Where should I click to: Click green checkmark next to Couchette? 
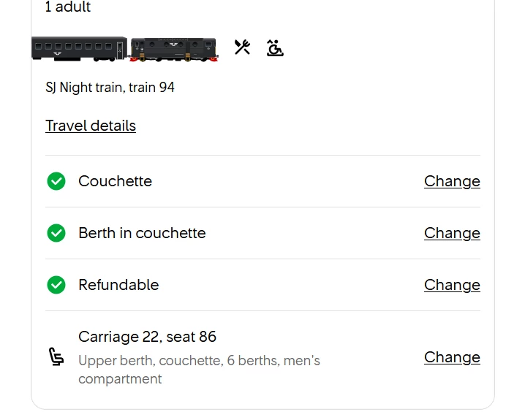(56, 181)
